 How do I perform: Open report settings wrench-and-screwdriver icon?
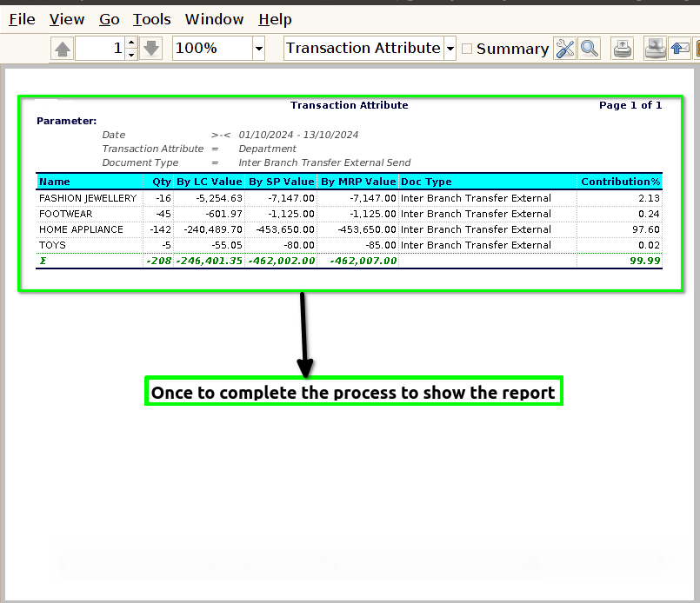[565, 49]
